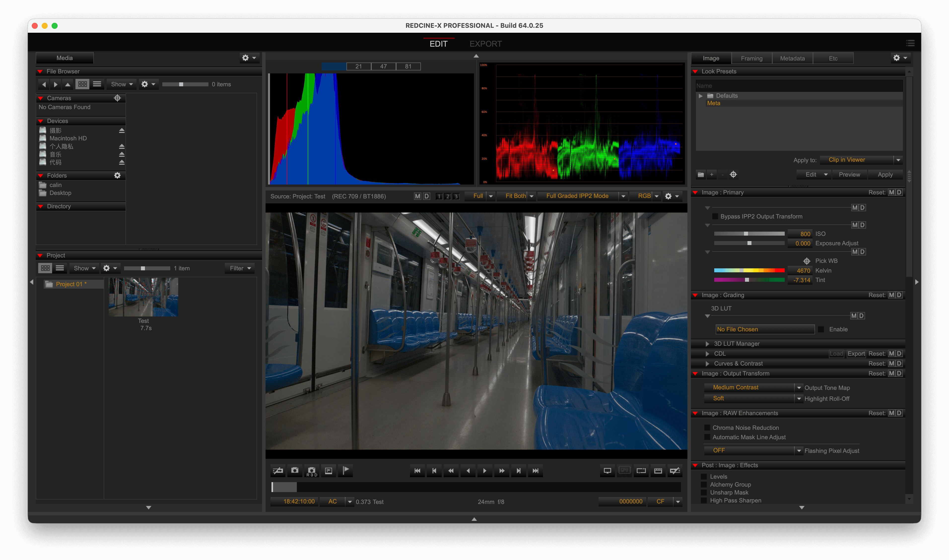This screenshot has width=949, height=560.
Task: Go up one directory in File Browser
Action: pos(68,84)
